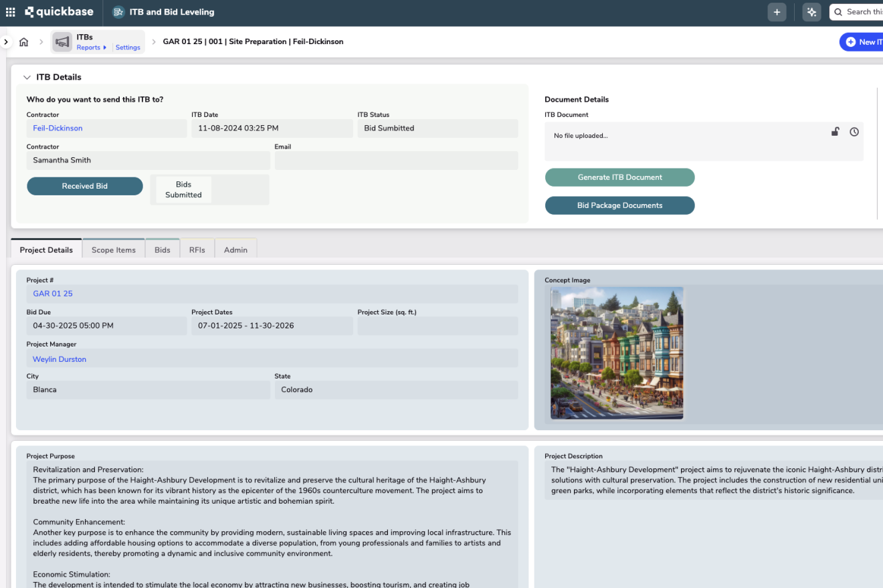The width and height of the screenshot is (883, 588).
Task: Open the Feil-Dickinson contractor link
Action: (58, 128)
